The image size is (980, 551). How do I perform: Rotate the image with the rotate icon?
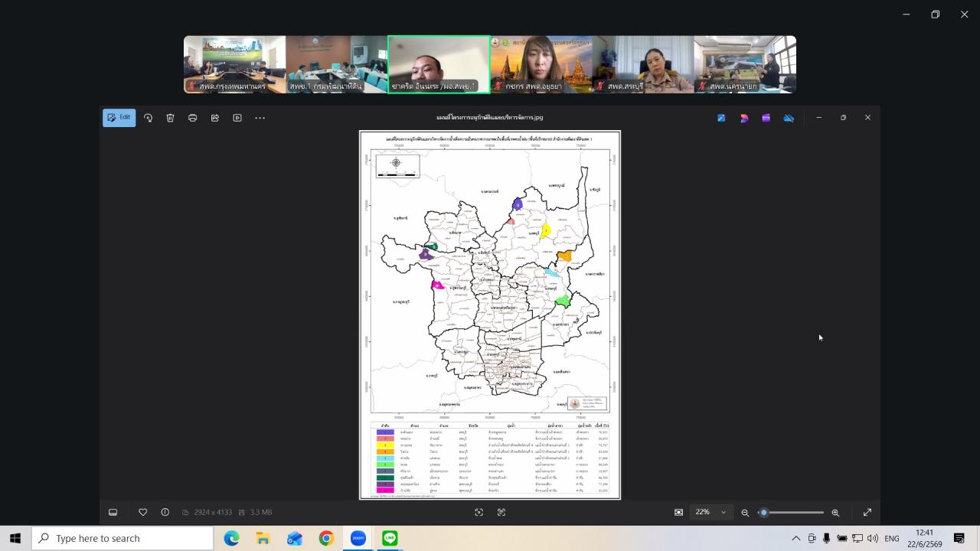[x=148, y=118]
